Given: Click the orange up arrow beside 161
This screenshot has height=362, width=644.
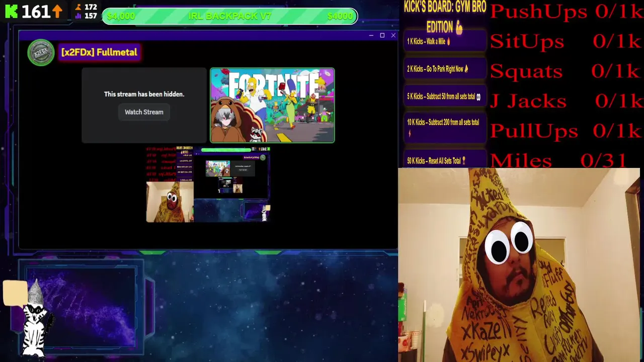Looking at the screenshot, I should point(57,11).
